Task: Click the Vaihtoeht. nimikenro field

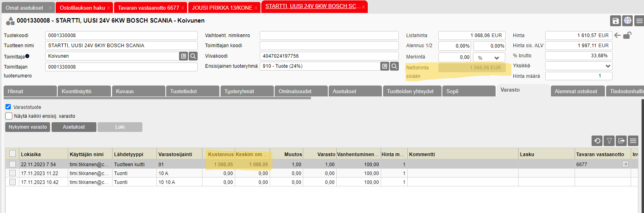Action: pos(329,35)
